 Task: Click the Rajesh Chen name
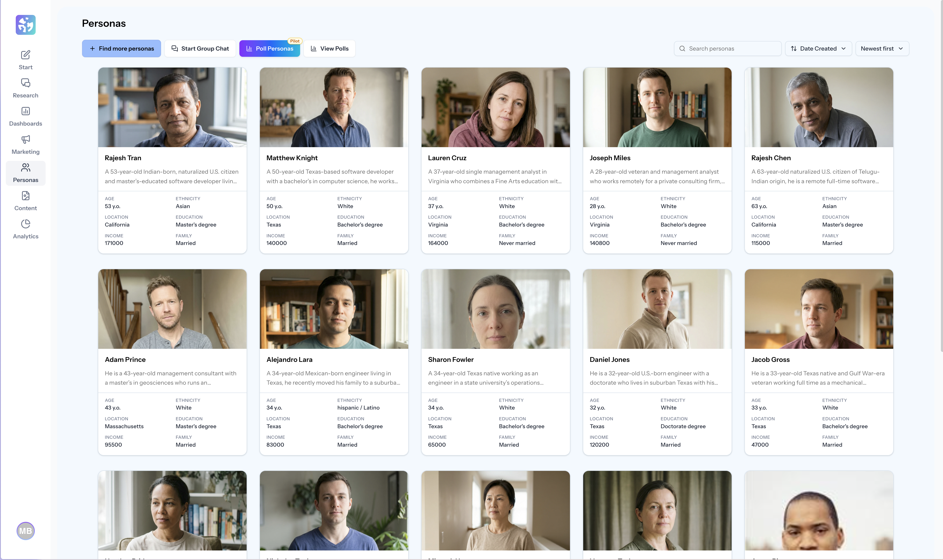pos(771,158)
